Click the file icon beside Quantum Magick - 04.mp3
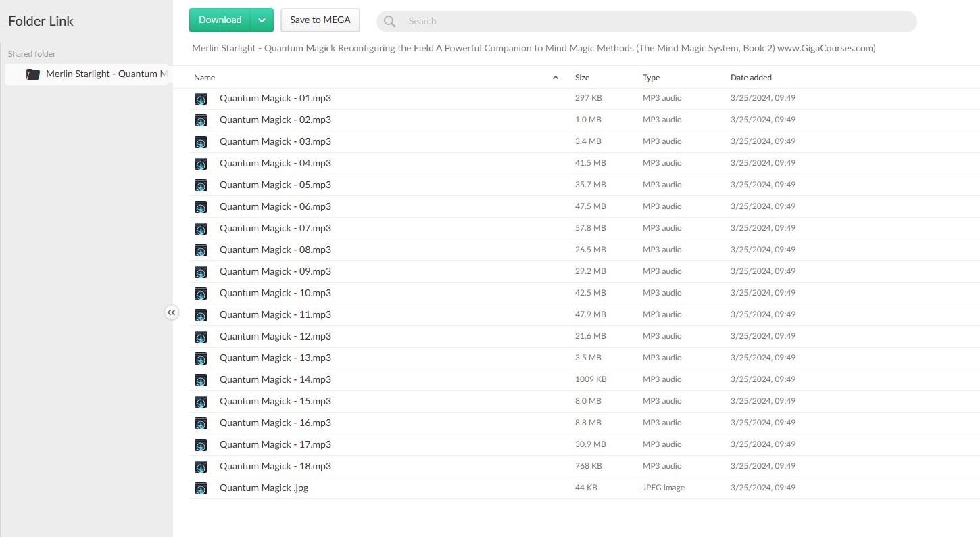 (201, 164)
